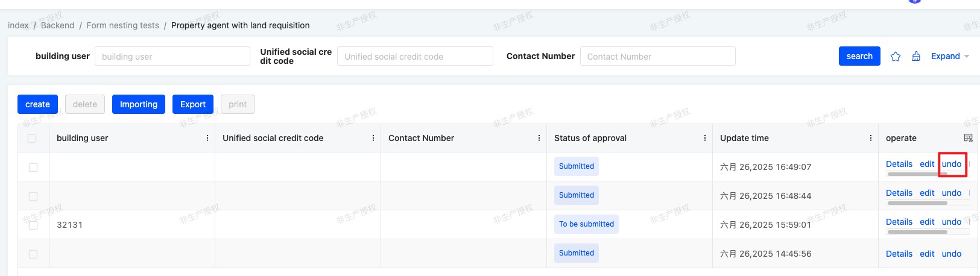Focus the Contact Number search field

658,56
